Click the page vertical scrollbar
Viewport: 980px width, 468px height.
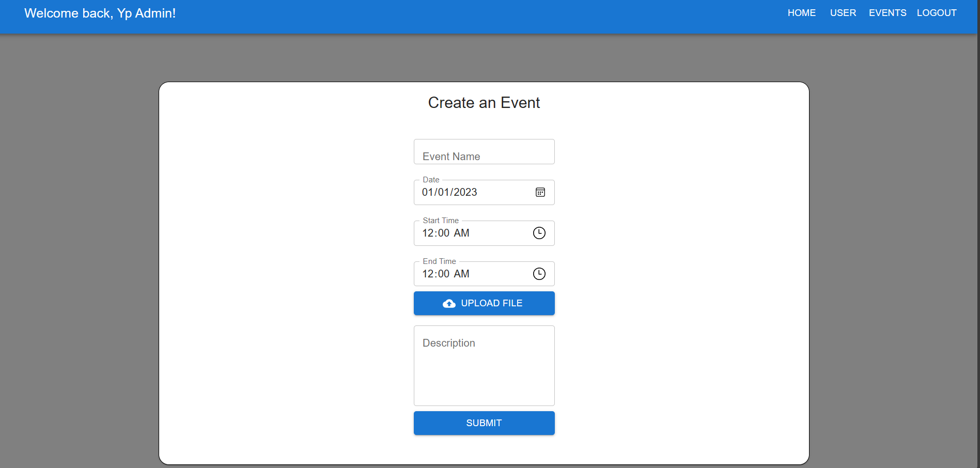click(x=978, y=234)
